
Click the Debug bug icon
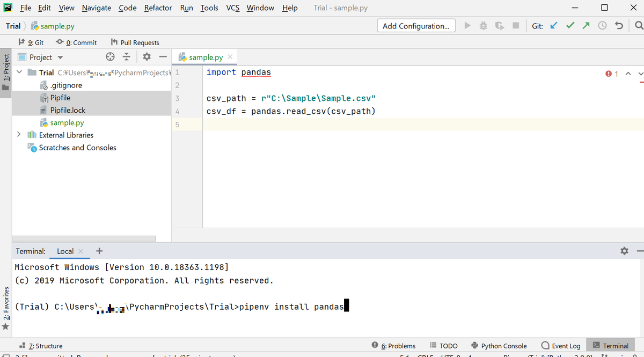pos(483,26)
